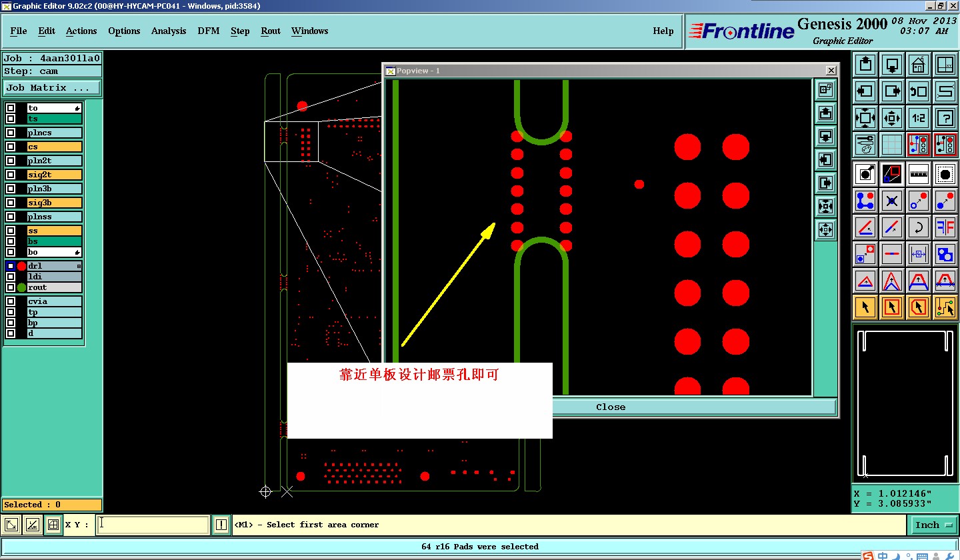
Task: Click the green color dot of rout layer
Action: pos(21,287)
